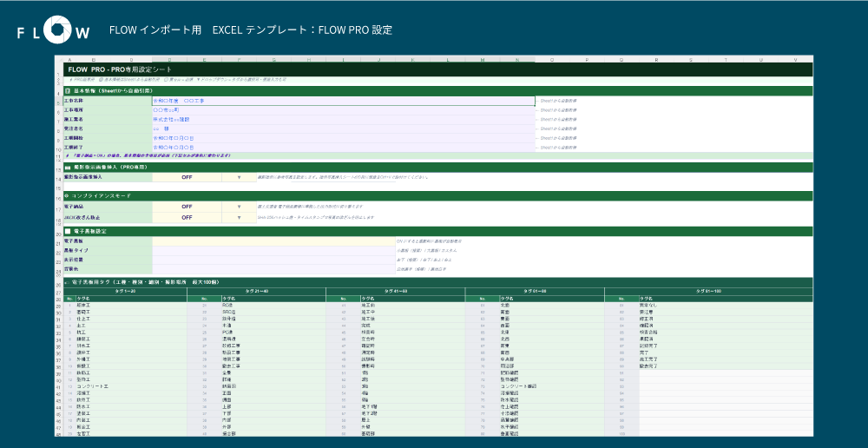Image resolution: width=868 pixels, height=448 pixels.
Task: Select the tag cell 塗装工
Action: [x=131, y=413]
